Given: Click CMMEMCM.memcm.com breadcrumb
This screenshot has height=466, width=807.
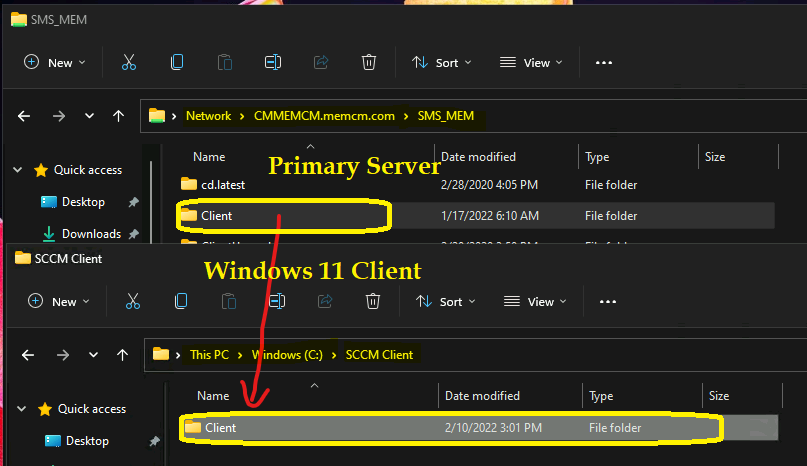Looking at the screenshot, I should click(x=324, y=116).
